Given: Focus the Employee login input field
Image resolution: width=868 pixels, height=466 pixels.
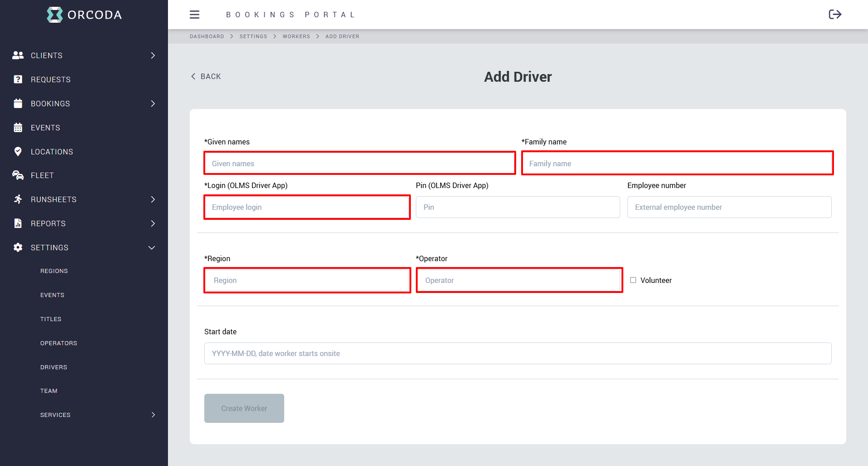Looking at the screenshot, I should (x=307, y=207).
